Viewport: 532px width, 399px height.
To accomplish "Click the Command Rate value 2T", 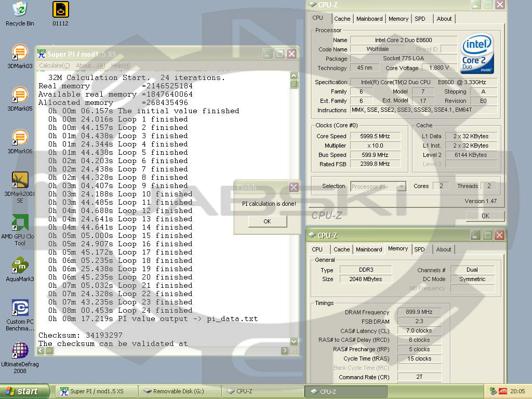I will [x=419, y=377].
